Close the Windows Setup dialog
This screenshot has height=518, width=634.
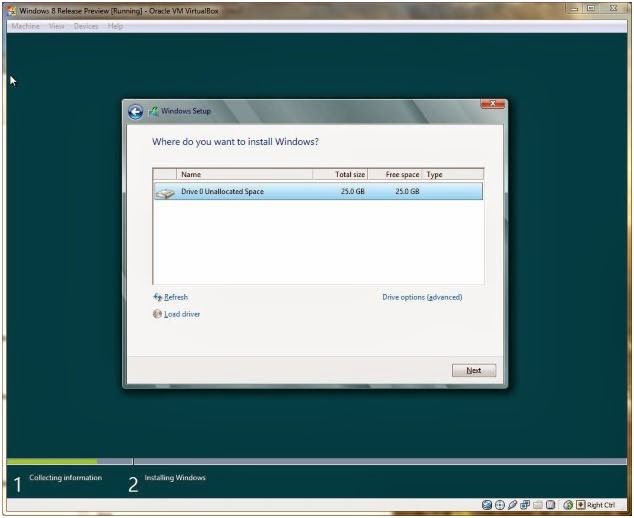pos(492,104)
